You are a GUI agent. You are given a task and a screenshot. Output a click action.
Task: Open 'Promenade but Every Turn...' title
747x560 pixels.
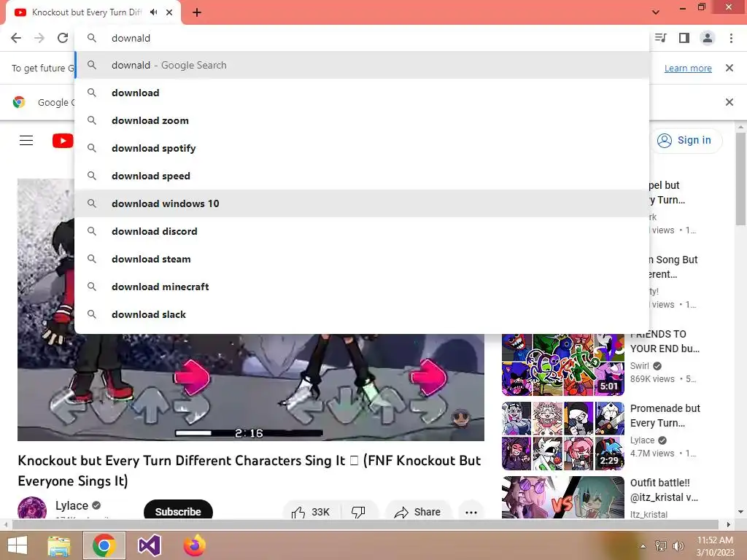(665, 416)
